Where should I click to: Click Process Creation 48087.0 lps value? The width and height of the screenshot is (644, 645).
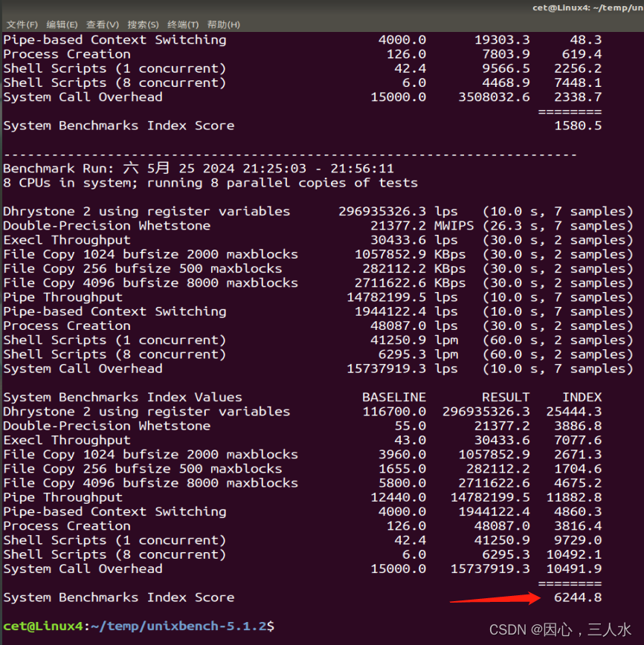coord(413,325)
